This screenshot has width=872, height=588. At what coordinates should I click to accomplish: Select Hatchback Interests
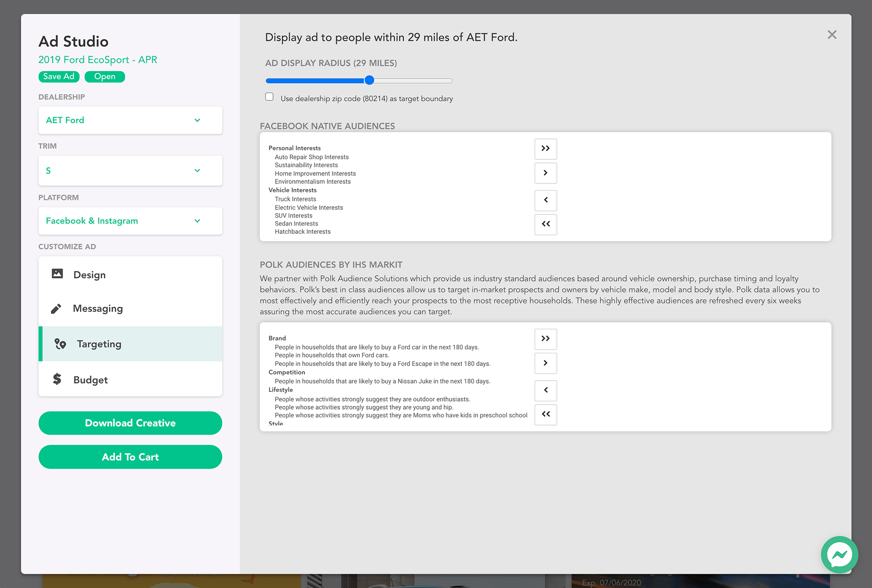pyautogui.click(x=302, y=232)
